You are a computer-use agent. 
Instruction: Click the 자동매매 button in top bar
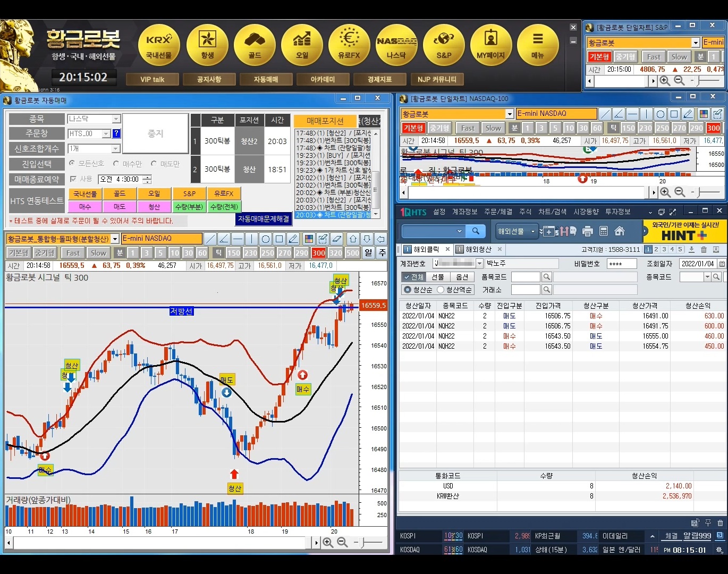[266, 79]
